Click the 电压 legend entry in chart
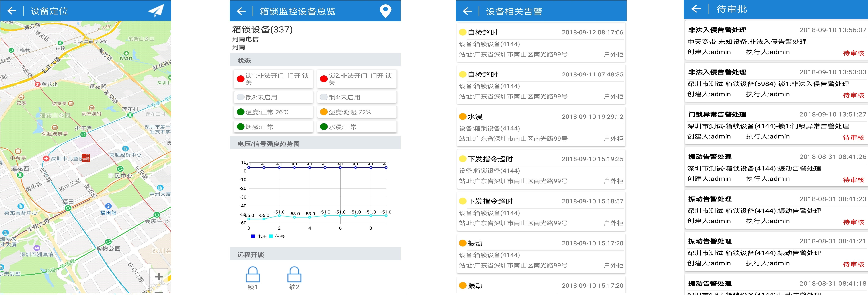 tap(259, 236)
